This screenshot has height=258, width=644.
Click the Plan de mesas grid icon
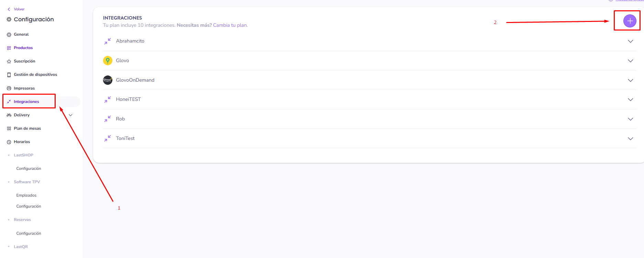point(9,129)
